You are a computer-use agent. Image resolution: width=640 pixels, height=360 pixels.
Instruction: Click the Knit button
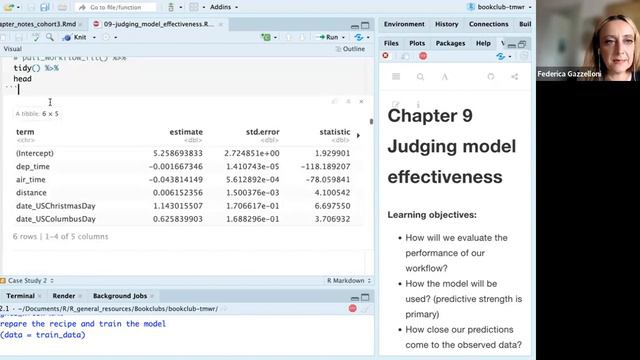[75, 37]
